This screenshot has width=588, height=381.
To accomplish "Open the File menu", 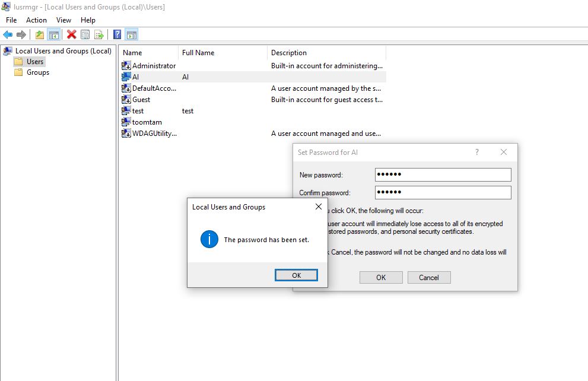I will 11,20.
